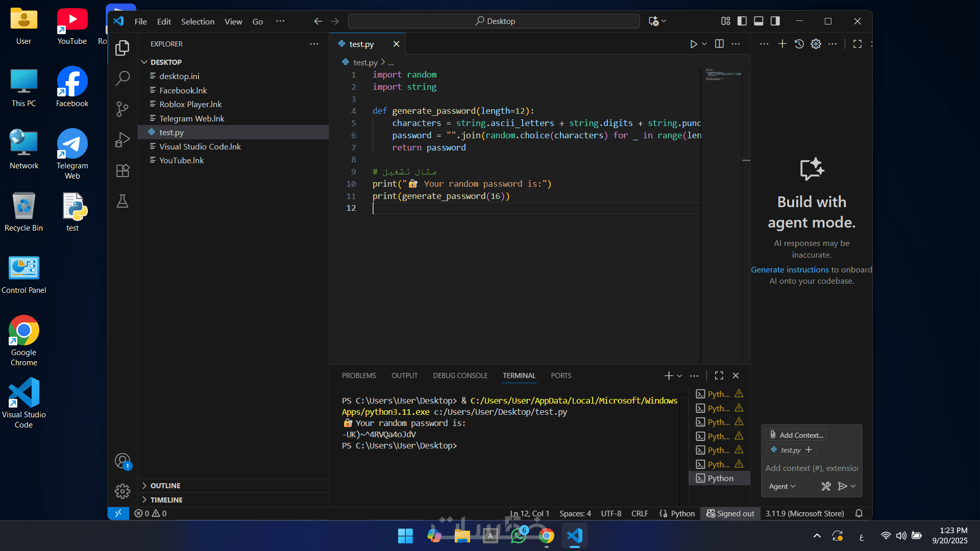Open the Selection menu
Image resolution: width=980 pixels, height=551 pixels.
pos(198,21)
